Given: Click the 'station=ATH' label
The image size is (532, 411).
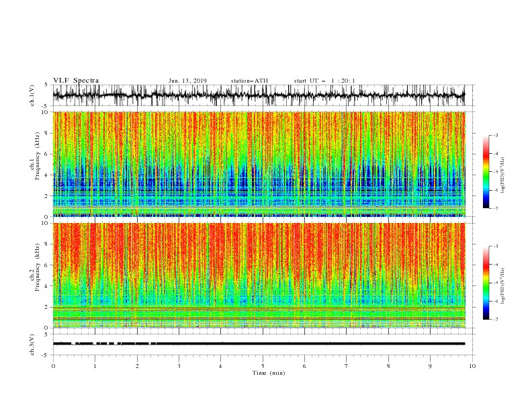Looking at the screenshot, I should 249,81.
